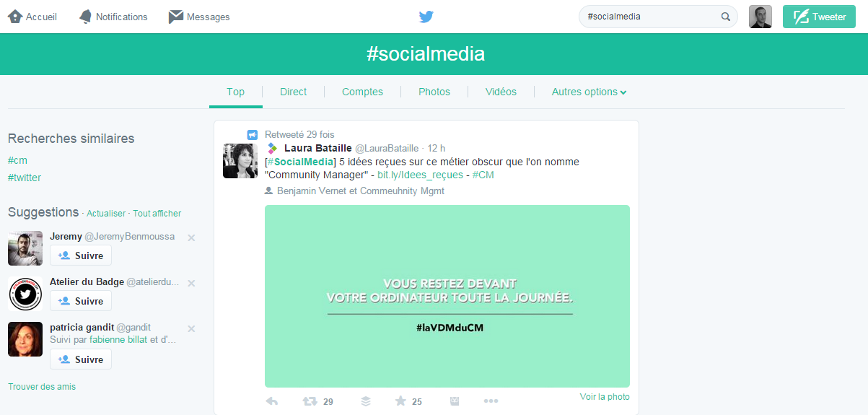Image resolution: width=868 pixels, height=415 pixels.
Task: Click Tout afficher suggestions link
Action: tap(157, 214)
